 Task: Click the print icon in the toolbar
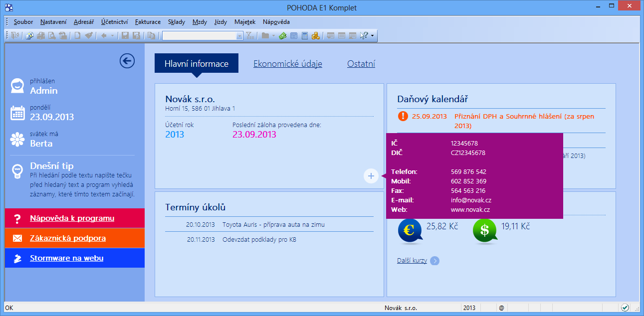point(41,35)
